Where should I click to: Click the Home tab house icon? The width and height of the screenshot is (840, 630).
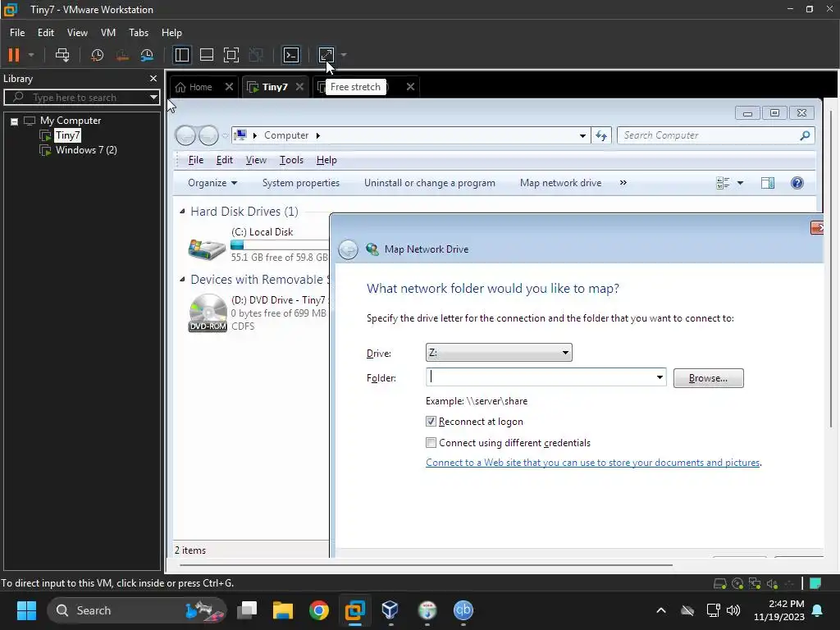[180, 87]
